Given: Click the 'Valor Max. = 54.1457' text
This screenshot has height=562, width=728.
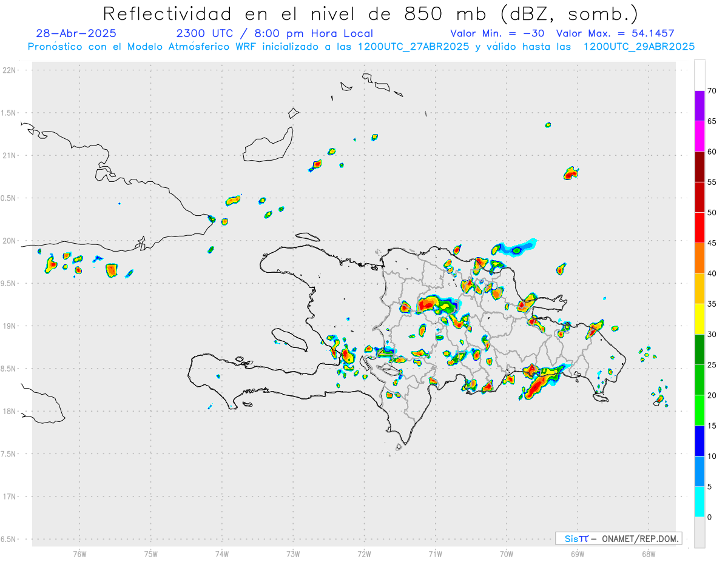Looking at the screenshot, I should click(615, 34).
